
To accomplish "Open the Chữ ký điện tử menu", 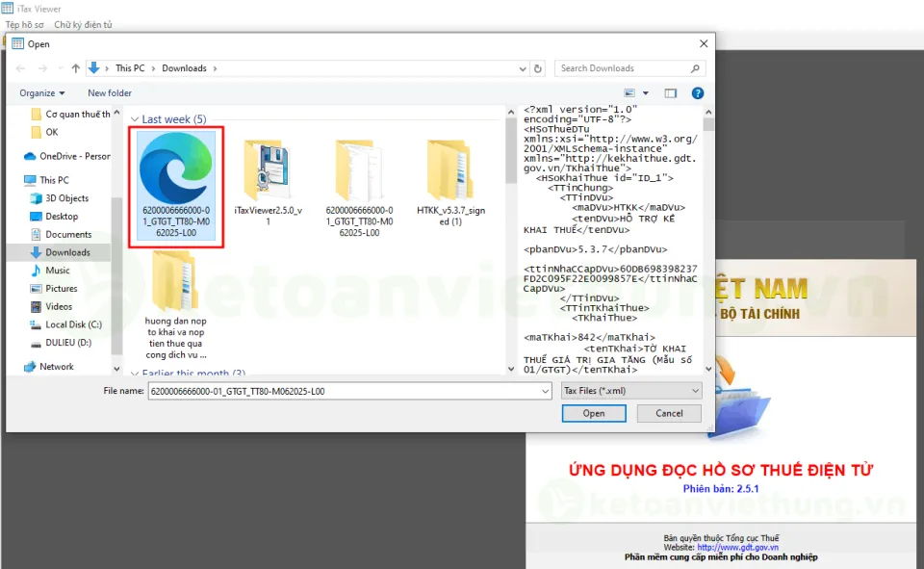I will [83, 25].
